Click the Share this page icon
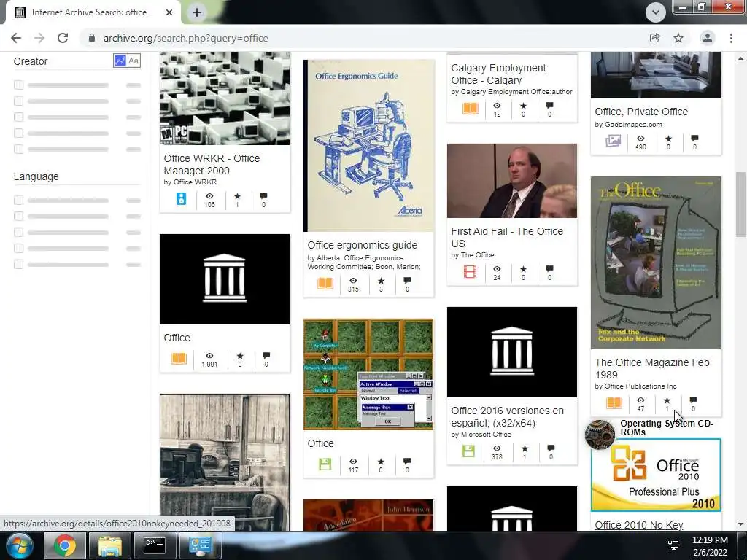 click(654, 38)
